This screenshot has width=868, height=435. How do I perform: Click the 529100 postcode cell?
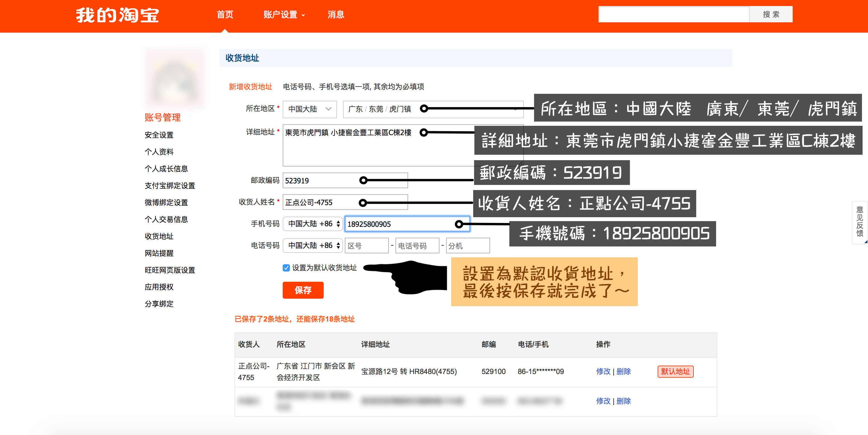[493, 372]
